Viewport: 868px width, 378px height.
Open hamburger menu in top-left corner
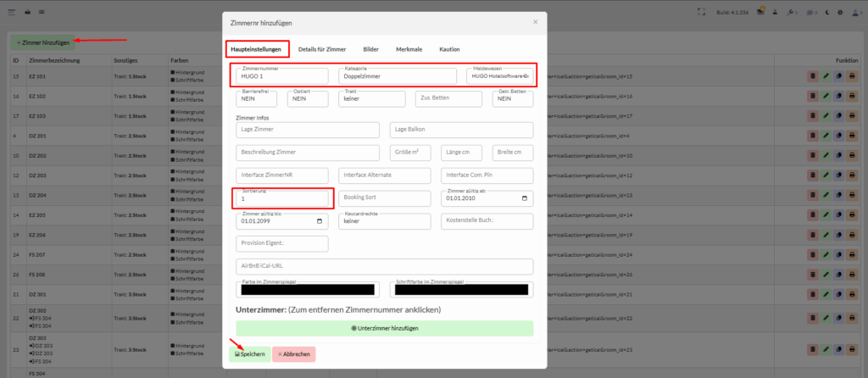click(x=13, y=13)
